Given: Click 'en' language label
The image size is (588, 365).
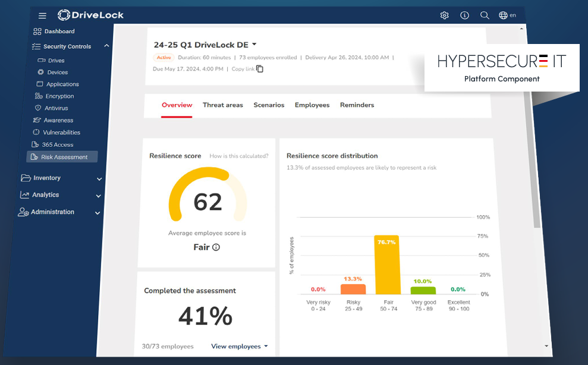Looking at the screenshot, I should 512,15.
